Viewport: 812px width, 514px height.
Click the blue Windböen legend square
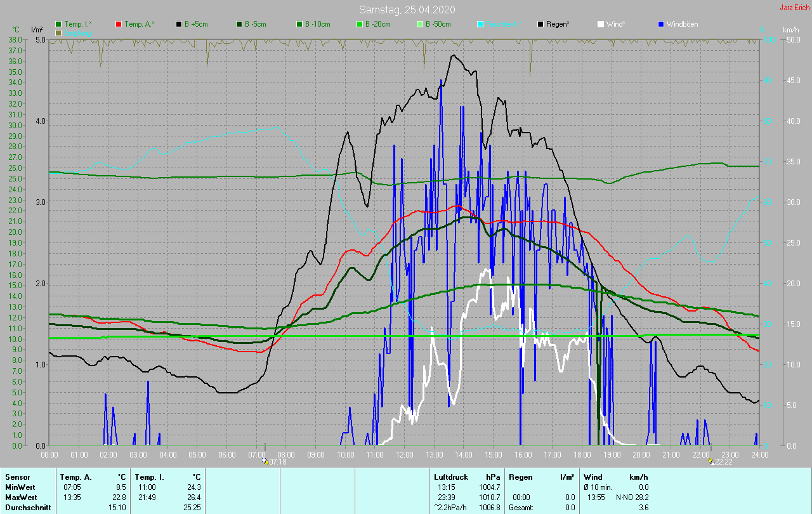point(661,24)
